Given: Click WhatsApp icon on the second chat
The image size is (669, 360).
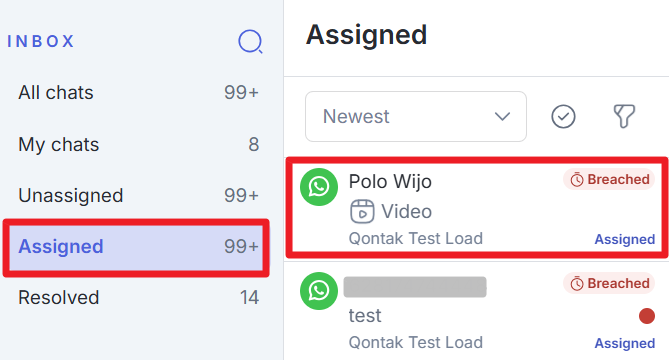Looking at the screenshot, I should point(319,291).
